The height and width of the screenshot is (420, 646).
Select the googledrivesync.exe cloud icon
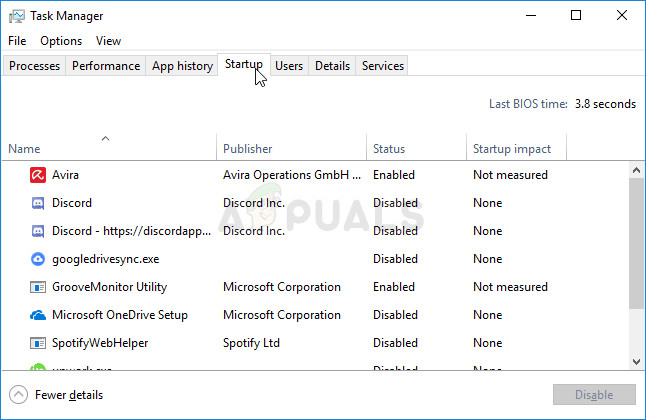click(37, 259)
